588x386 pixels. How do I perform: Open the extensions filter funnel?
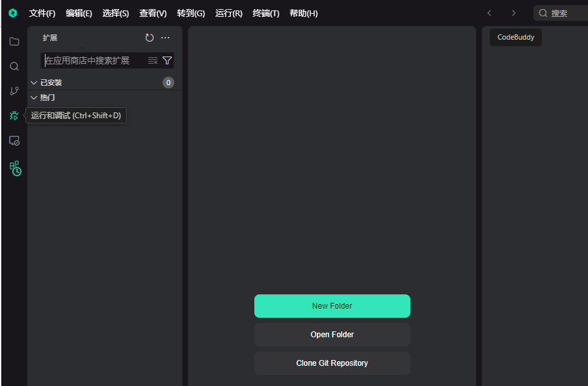tap(167, 60)
